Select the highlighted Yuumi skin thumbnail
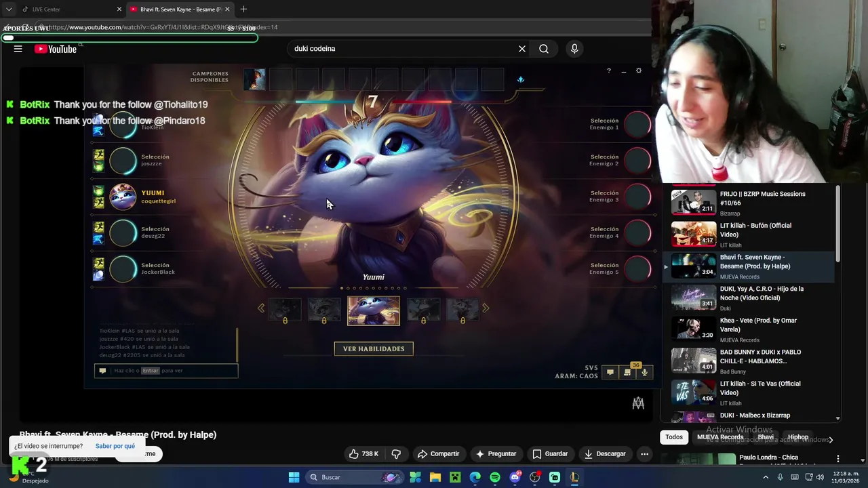The width and height of the screenshot is (868, 488). 374,310
